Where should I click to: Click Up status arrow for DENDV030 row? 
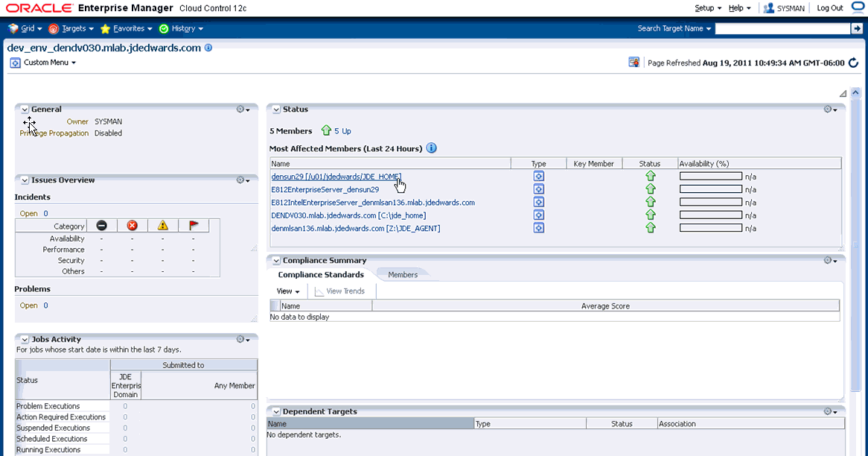coord(651,215)
